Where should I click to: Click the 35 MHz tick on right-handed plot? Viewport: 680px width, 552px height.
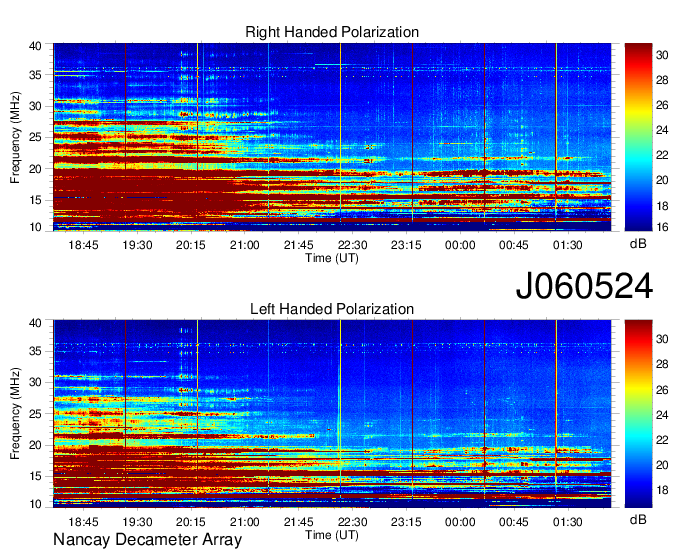35,75
